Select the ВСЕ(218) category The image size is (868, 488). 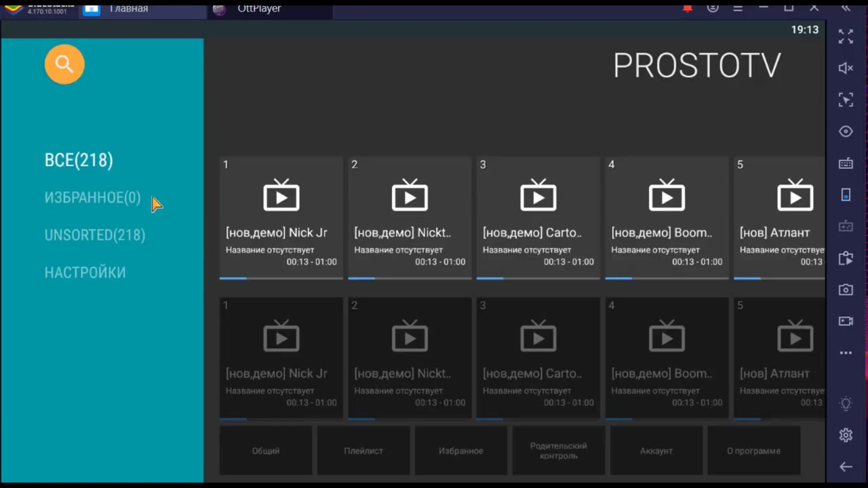79,160
